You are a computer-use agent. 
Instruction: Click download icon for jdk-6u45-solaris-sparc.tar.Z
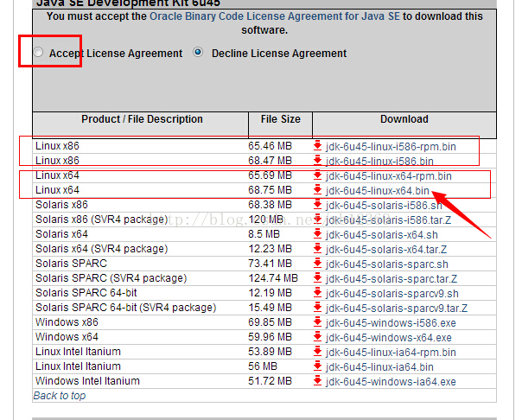click(317, 278)
